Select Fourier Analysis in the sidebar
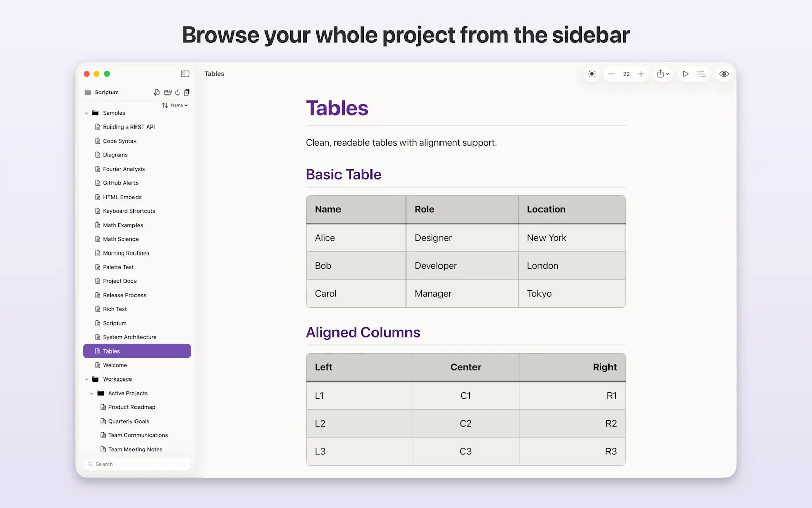 [x=137, y=169]
